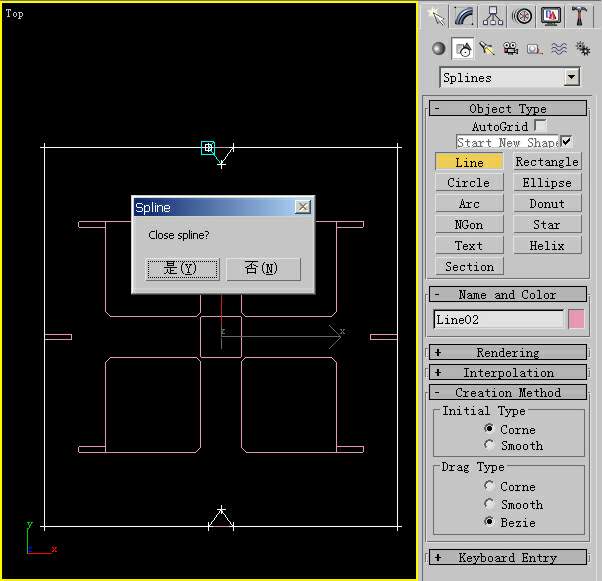Viewport: 602px width, 581px height.
Task: Select the Line spline tool
Action: [x=469, y=162]
